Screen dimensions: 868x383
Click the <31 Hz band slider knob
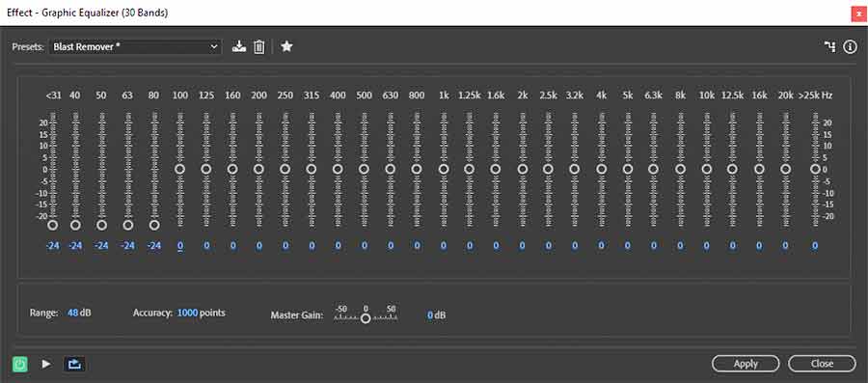53,225
